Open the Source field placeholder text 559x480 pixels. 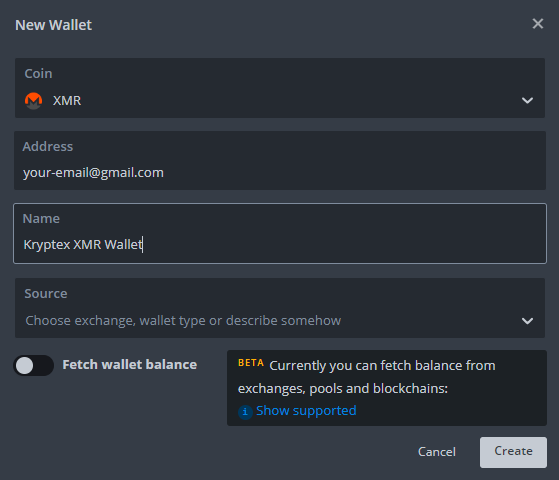click(x=183, y=321)
